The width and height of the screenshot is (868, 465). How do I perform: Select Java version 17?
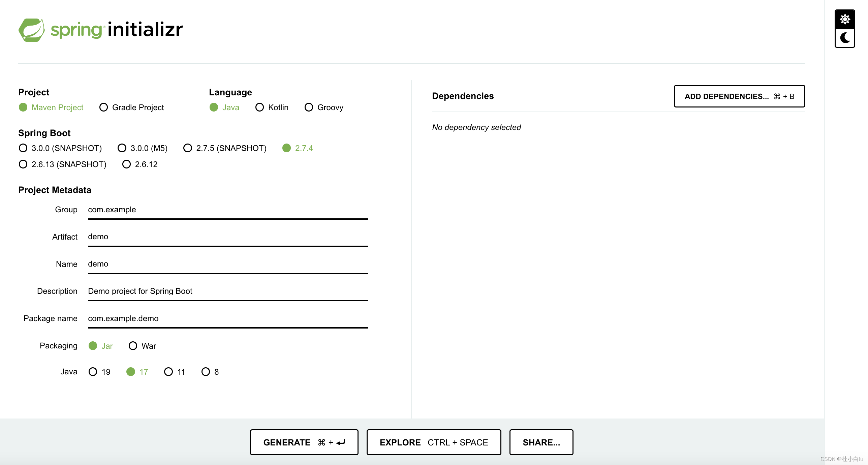click(137, 372)
